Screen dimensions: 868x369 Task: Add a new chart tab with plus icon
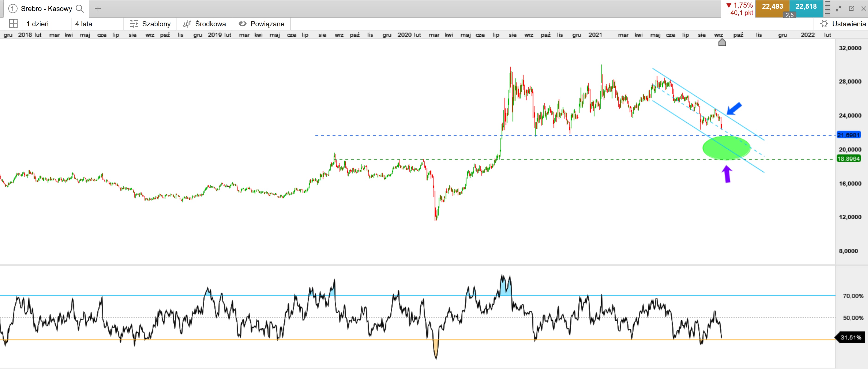98,8
